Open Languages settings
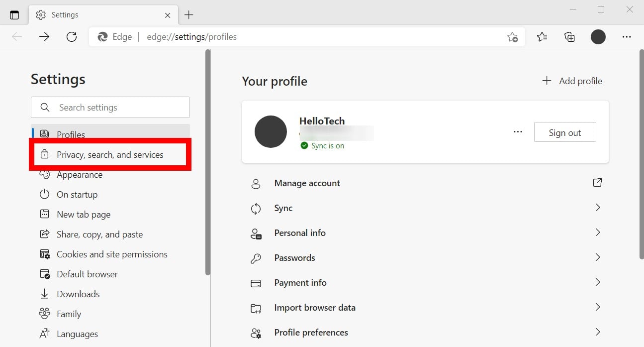 (x=110, y=334)
